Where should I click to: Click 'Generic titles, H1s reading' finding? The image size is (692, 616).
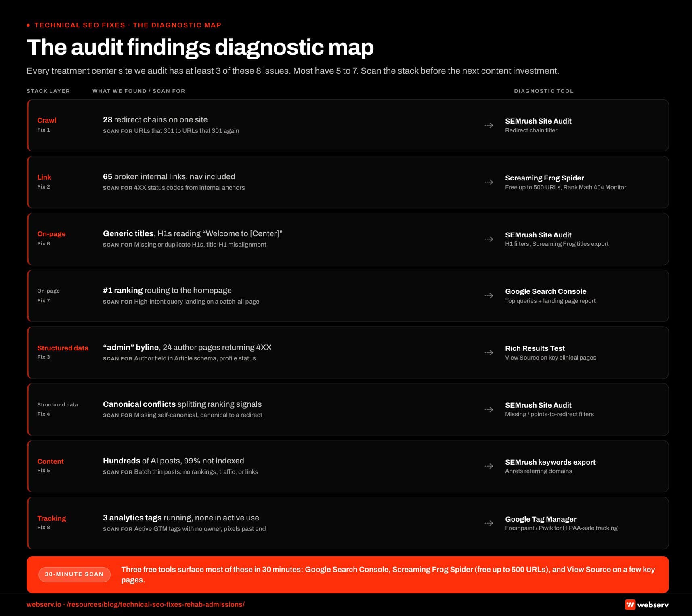[x=193, y=233]
